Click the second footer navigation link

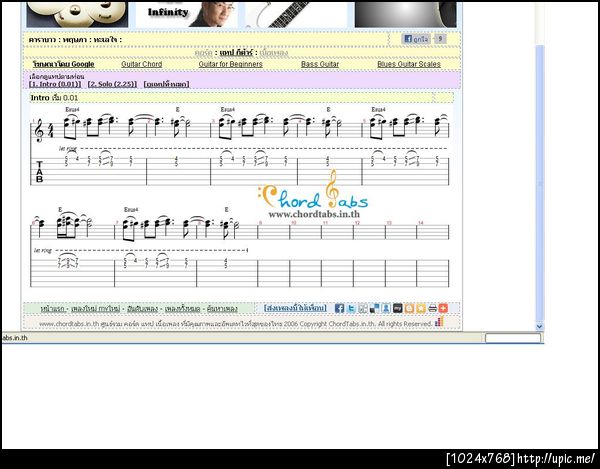(96, 309)
